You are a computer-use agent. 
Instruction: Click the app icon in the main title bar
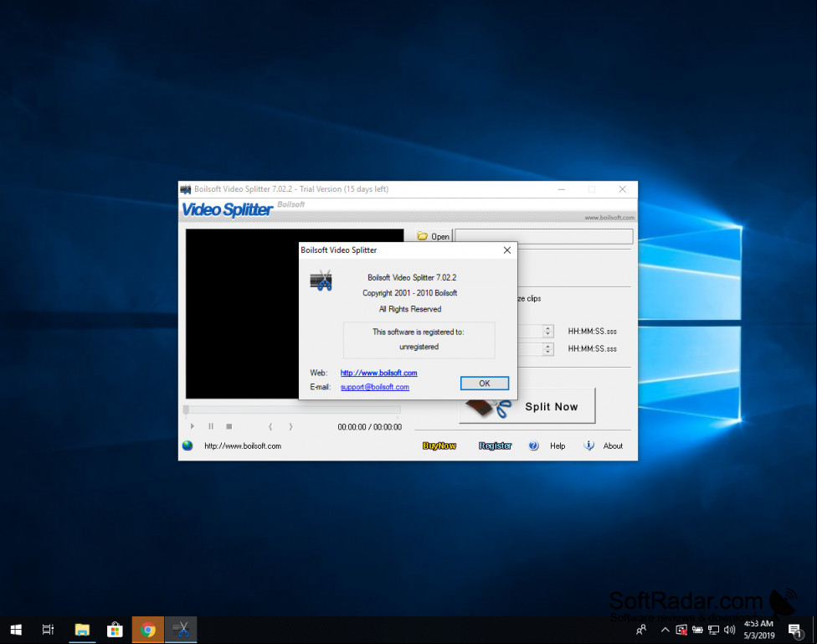(x=186, y=189)
